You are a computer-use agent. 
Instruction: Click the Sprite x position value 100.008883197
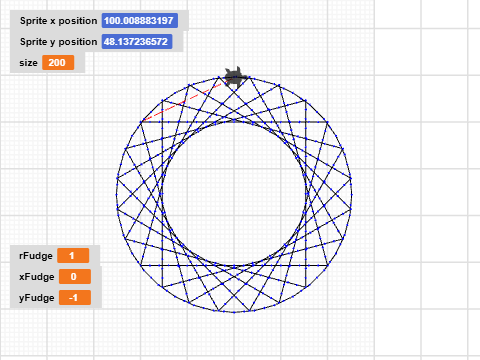coord(140,21)
